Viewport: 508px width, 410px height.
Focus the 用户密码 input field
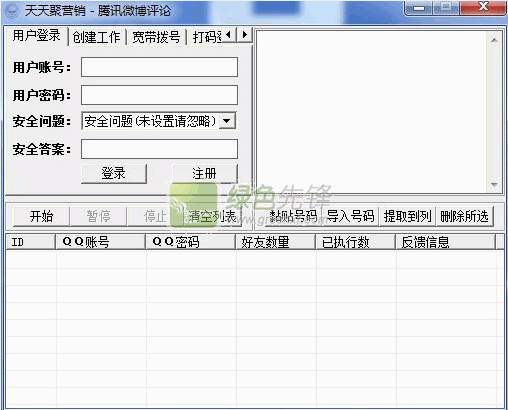point(159,95)
